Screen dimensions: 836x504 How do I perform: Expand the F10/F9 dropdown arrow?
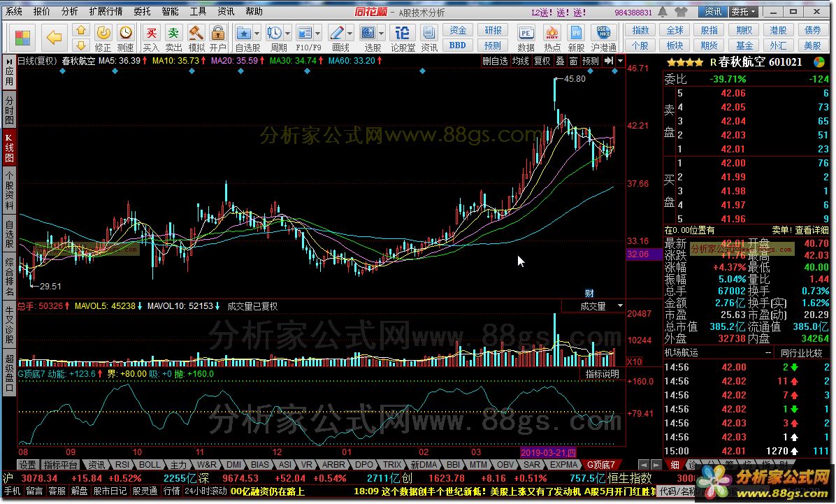[x=318, y=34]
